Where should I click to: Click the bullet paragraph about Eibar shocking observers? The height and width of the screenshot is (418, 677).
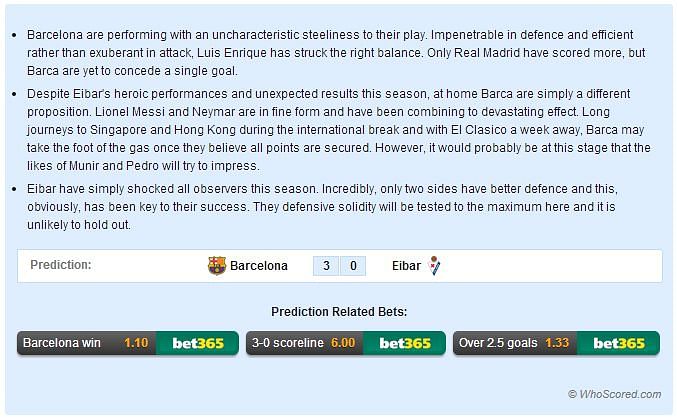coord(322,207)
